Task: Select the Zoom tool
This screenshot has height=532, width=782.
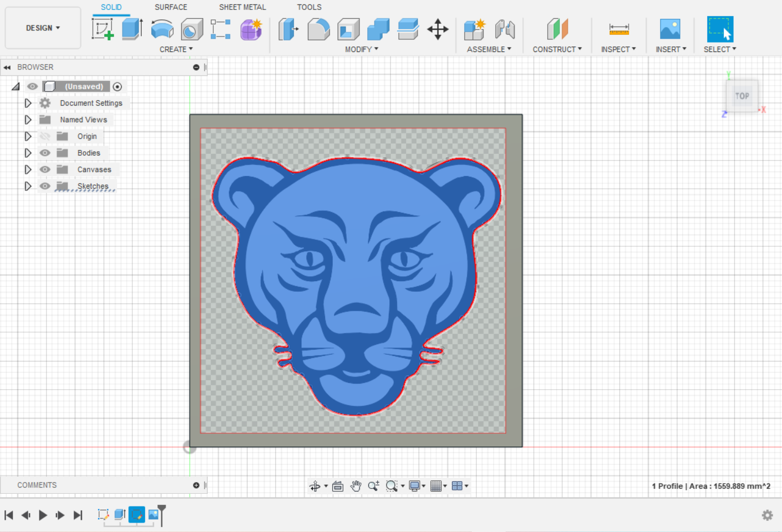Action: [x=374, y=486]
